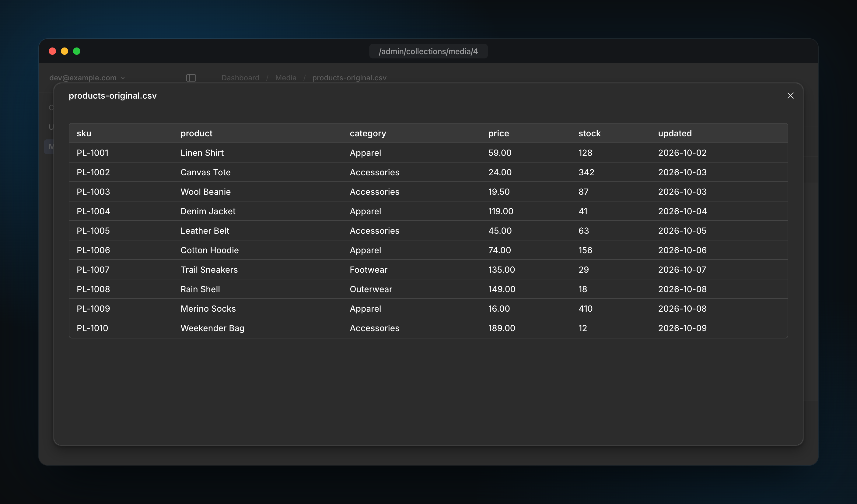The height and width of the screenshot is (504, 857).
Task: Open the Media breadcrumb link
Action: (286, 78)
